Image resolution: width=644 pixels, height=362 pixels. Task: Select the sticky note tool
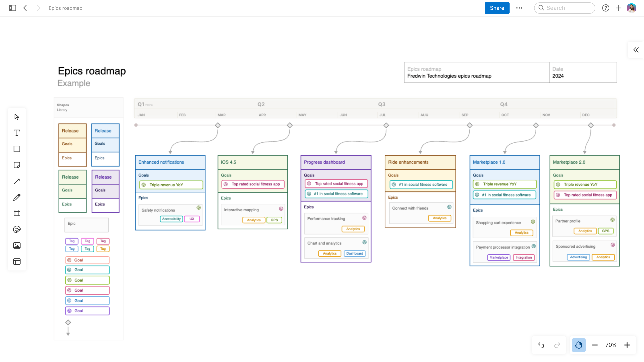pos(17,165)
